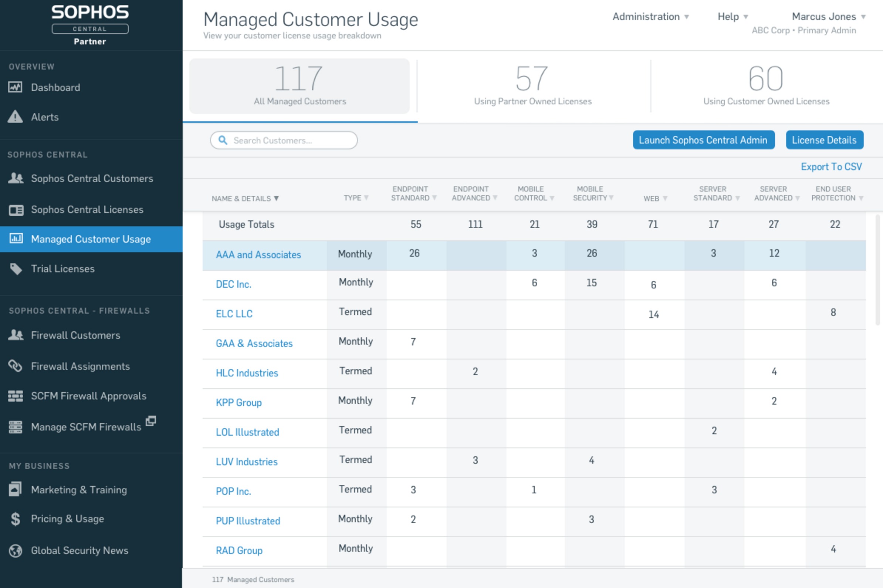883x588 pixels.
Task: Click the SCFM Firewall Approvals icon
Action: [16, 396]
